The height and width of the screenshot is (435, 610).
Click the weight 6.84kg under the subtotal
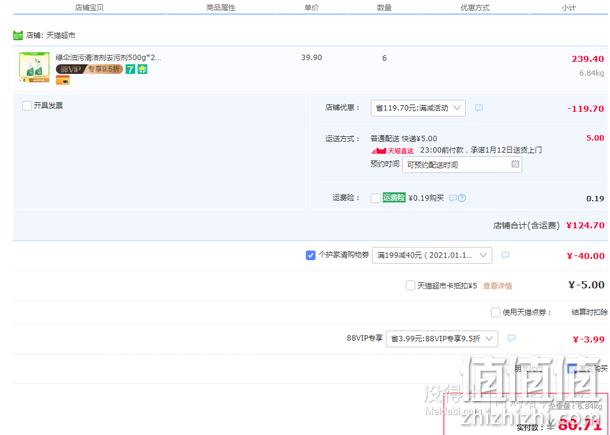[592, 73]
